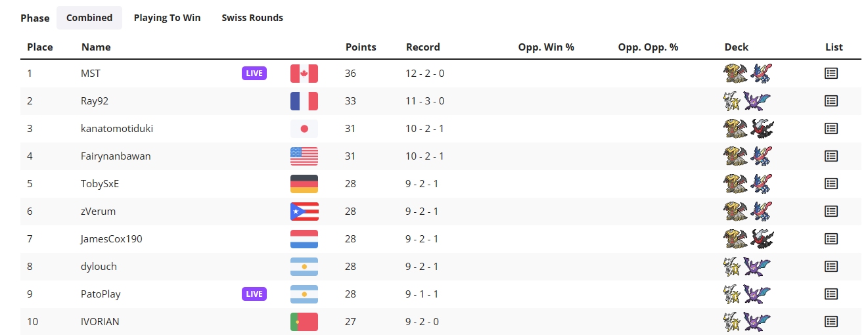Switch to the Swiss Rounds tab
Image resolution: width=868 pixels, height=335 pixels.
click(252, 18)
